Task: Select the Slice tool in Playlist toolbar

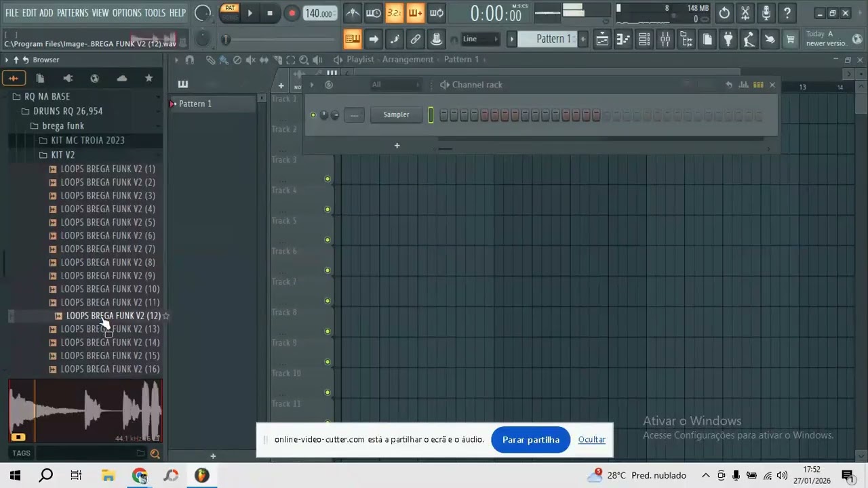Action: click(x=277, y=60)
